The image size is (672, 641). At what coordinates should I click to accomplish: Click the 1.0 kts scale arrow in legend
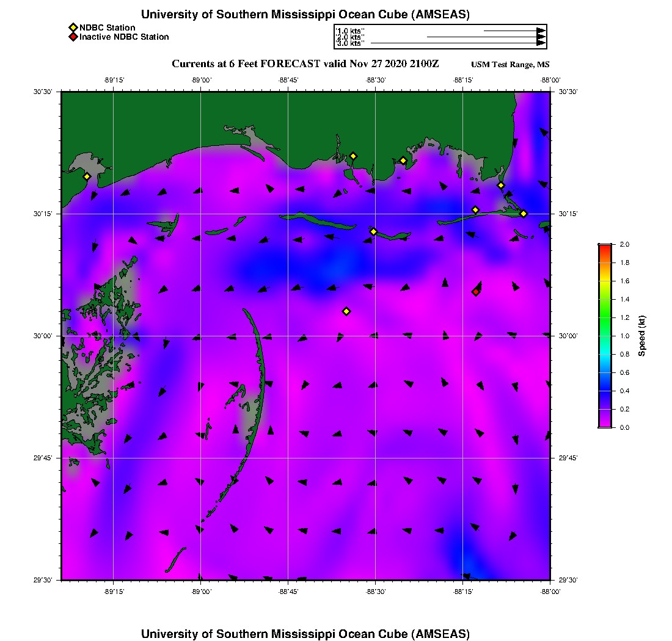[x=513, y=31]
